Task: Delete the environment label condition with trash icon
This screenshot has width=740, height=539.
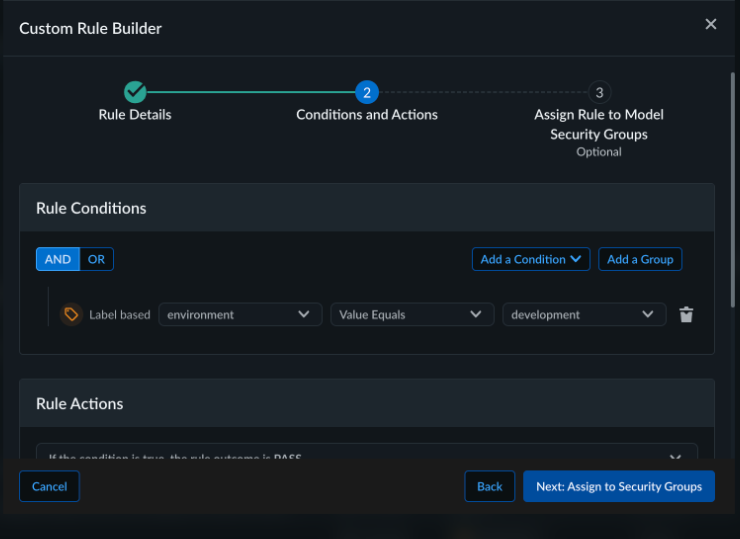Action: tap(686, 314)
